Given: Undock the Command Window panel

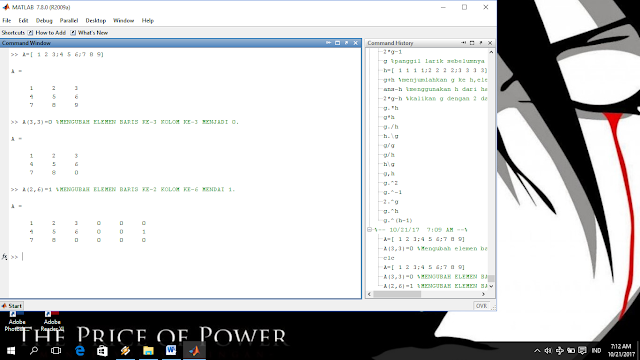Looking at the screenshot, I should click(347, 43).
